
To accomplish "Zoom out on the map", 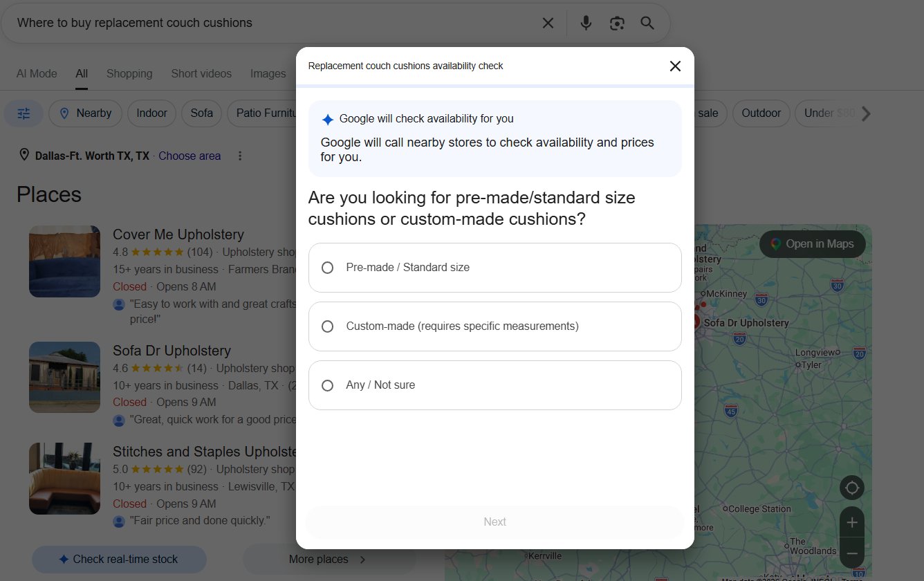I will pos(852,553).
